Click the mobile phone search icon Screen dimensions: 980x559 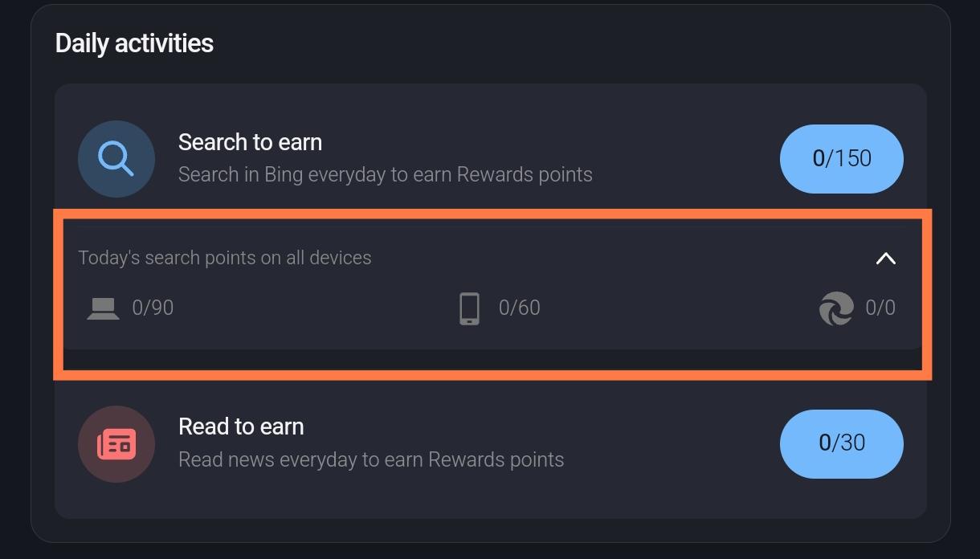pos(468,308)
